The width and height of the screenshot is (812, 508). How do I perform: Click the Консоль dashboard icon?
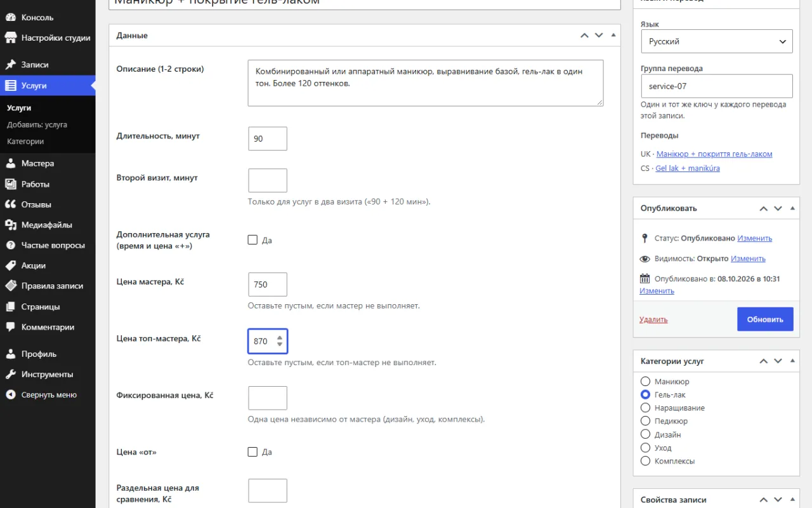pyautogui.click(x=11, y=17)
